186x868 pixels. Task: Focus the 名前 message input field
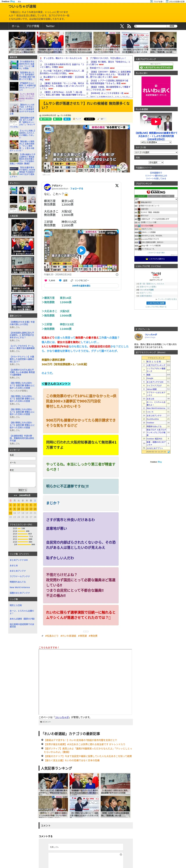[23, 459]
